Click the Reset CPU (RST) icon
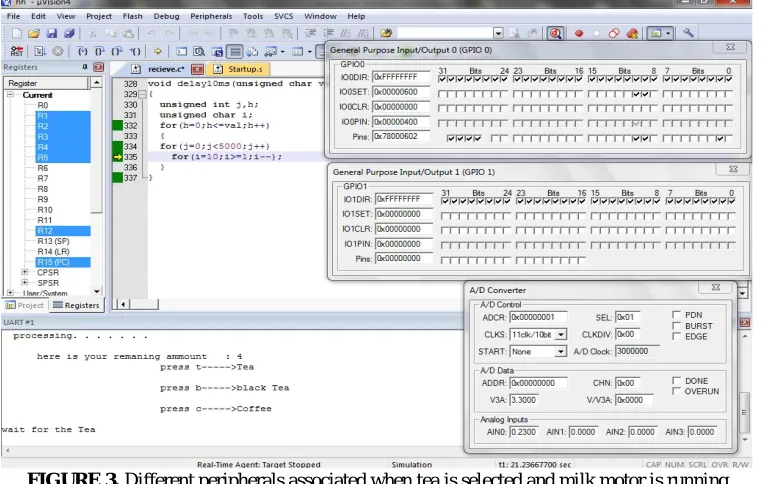The height and width of the screenshot is (484, 762). [17, 51]
